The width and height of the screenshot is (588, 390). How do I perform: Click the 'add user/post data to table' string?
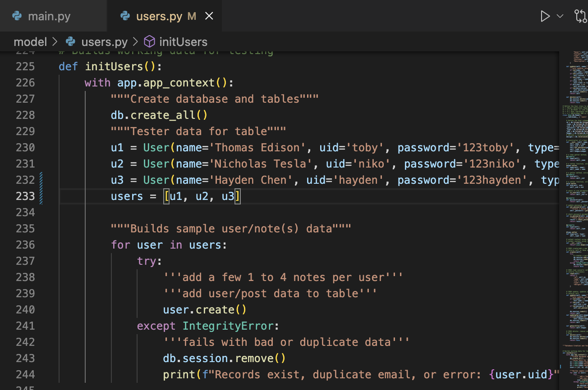click(x=270, y=294)
